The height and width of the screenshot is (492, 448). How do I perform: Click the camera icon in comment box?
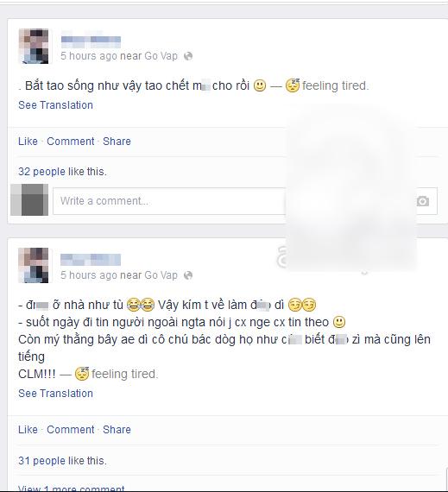(423, 201)
